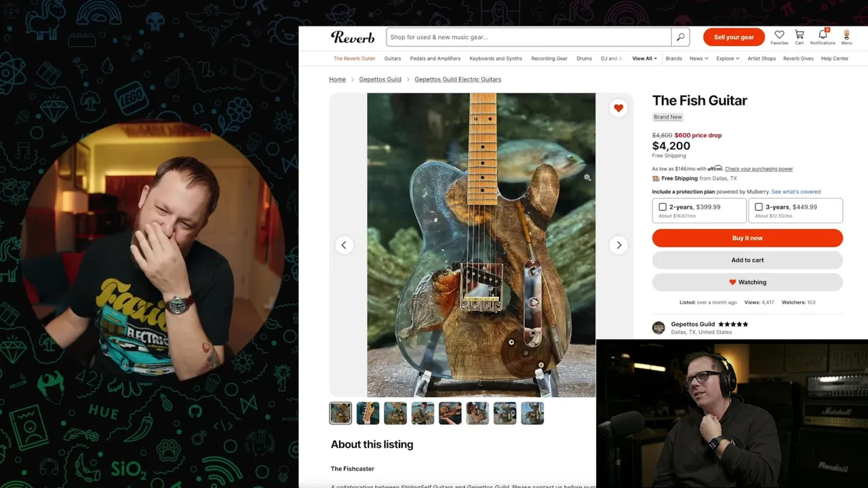
Task: Expand the Explore menu dropdown
Action: [728, 58]
